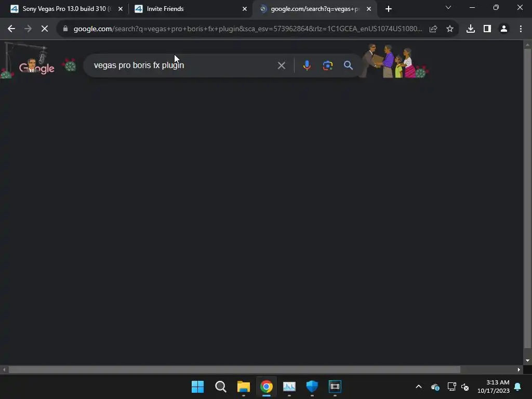Stop loading the page

45,29
